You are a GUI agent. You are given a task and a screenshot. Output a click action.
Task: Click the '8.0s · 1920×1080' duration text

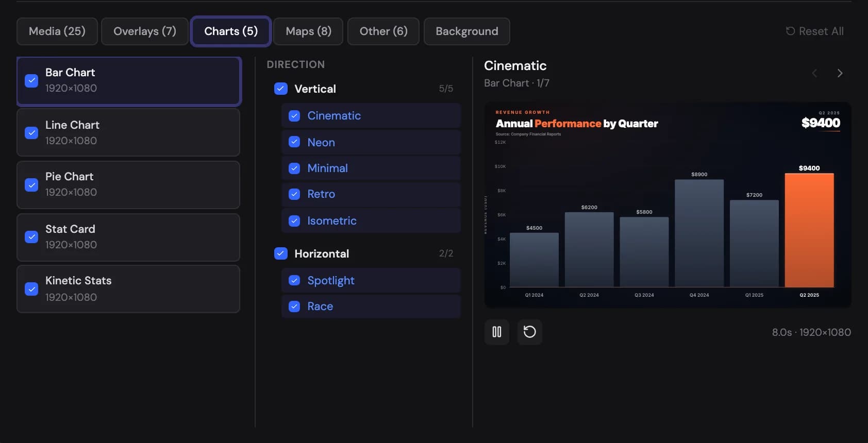click(x=811, y=332)
